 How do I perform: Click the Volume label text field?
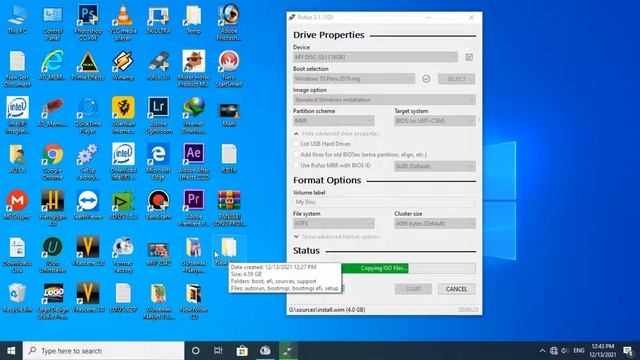[384, 202]
